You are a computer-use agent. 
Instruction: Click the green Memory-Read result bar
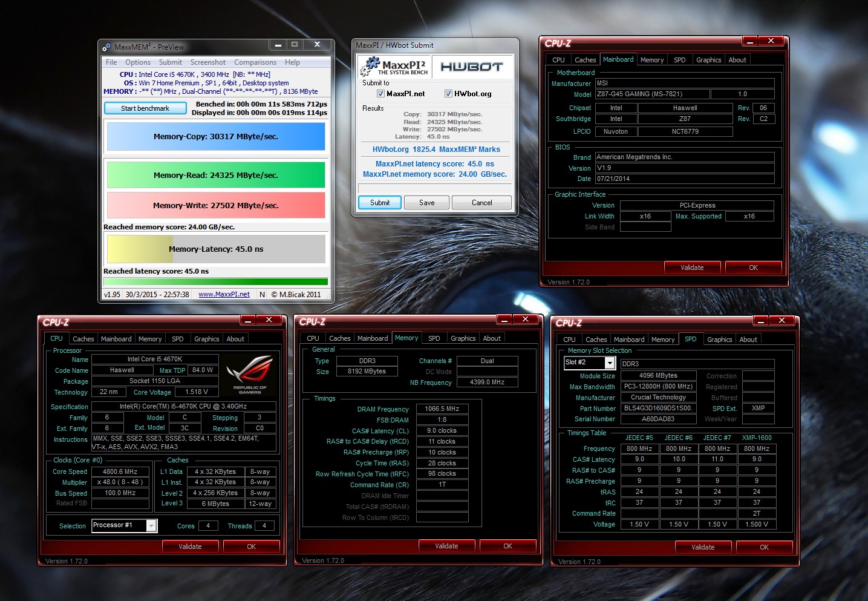tap(216, 176)
